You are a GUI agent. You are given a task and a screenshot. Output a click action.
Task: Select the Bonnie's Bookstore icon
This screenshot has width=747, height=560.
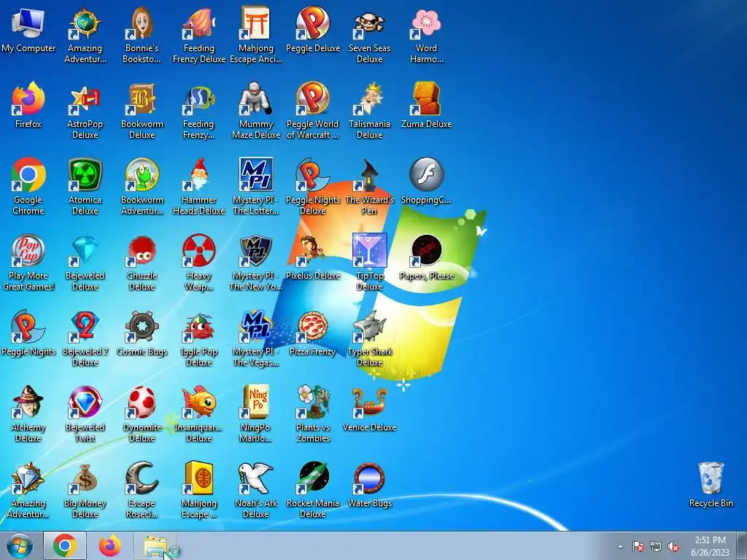pyautogui.click(x=142, y=35)
